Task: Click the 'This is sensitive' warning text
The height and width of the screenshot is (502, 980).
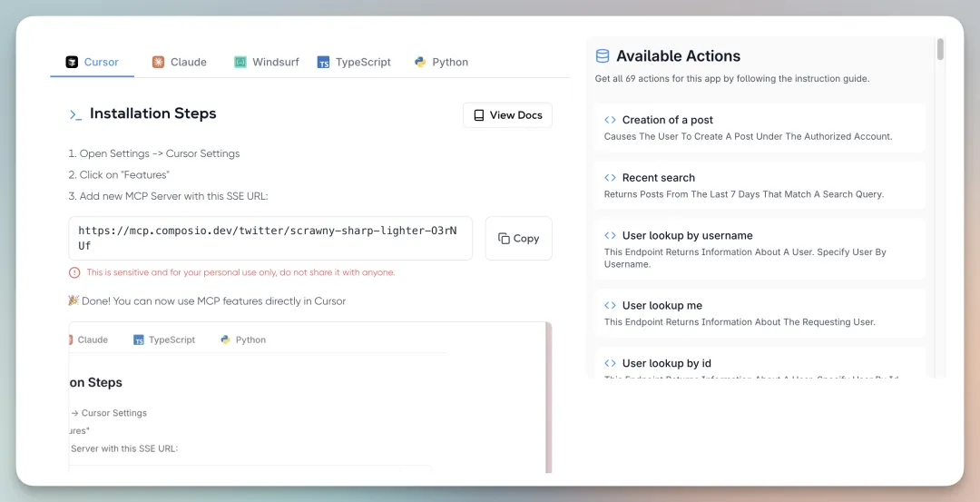Action: 240,272
